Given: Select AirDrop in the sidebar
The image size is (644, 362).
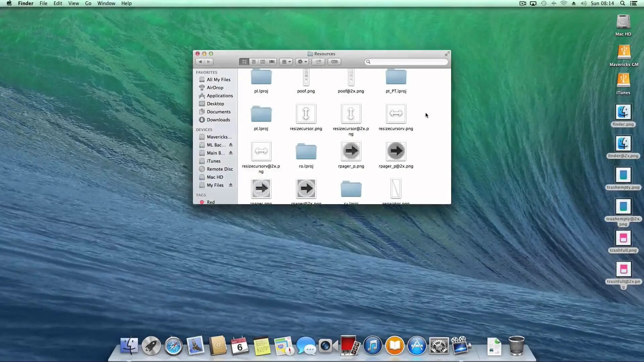Looking at the screenshot, I should 215,87.
